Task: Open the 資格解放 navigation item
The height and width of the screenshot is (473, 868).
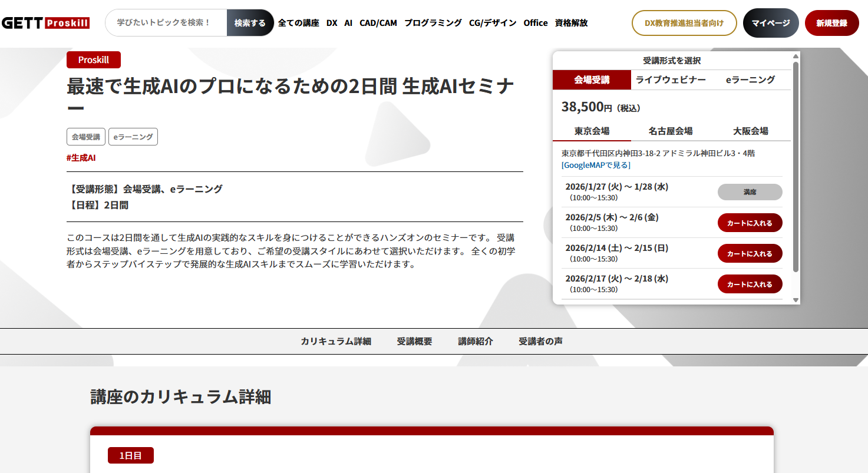Action: click(571, 23)
